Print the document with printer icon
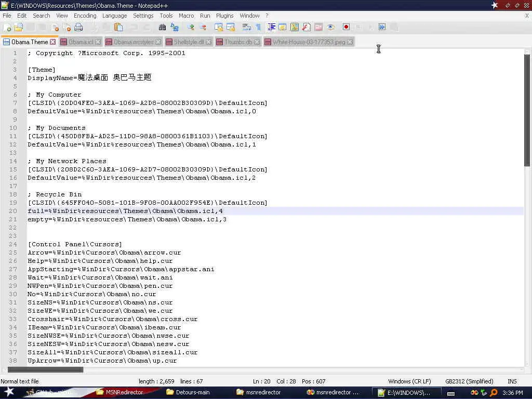The image size is (532, 399). click(78, 28)
